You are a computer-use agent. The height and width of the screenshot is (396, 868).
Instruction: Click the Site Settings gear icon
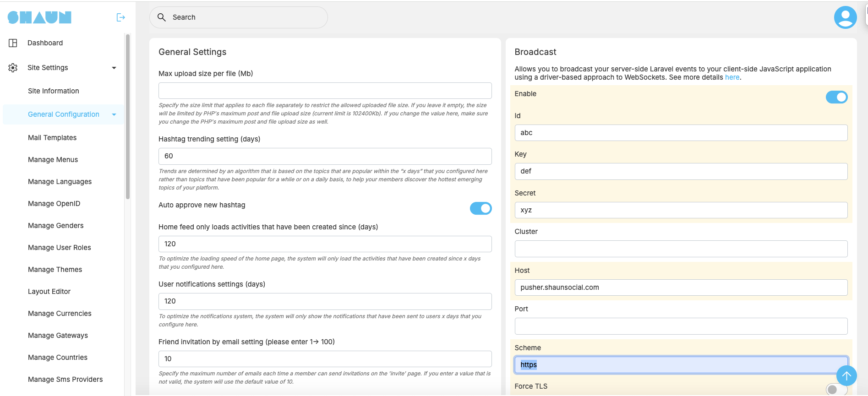(x=13, y=68)
